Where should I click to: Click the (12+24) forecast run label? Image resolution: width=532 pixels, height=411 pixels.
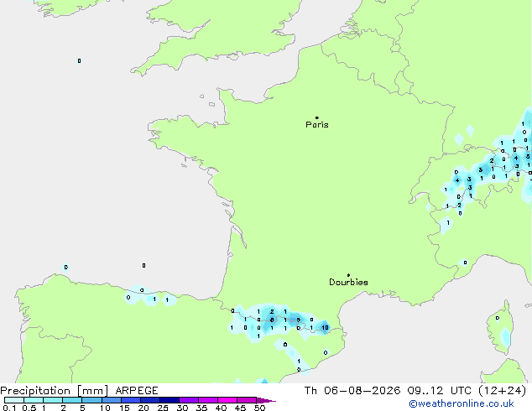(x=503, y=391)
